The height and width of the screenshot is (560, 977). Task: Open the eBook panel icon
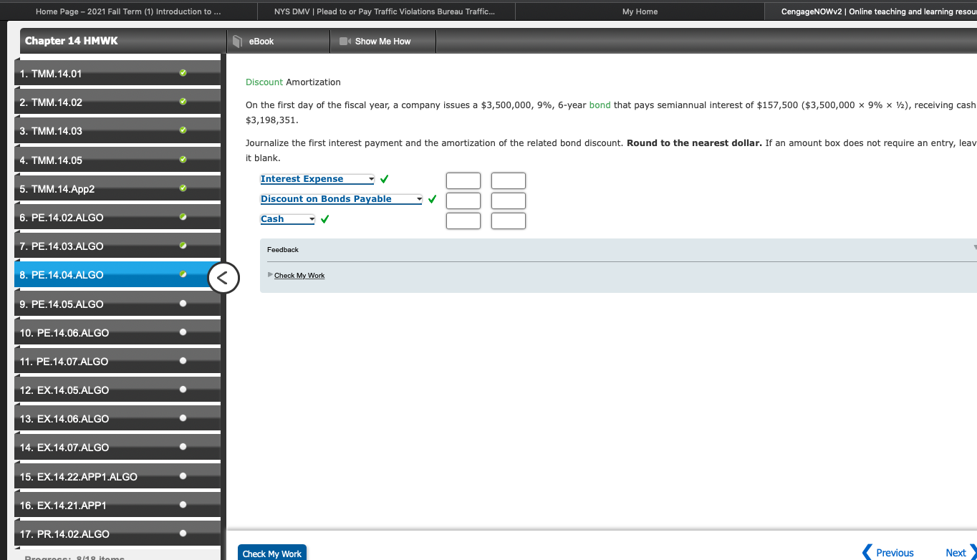(x=238, y=41)
